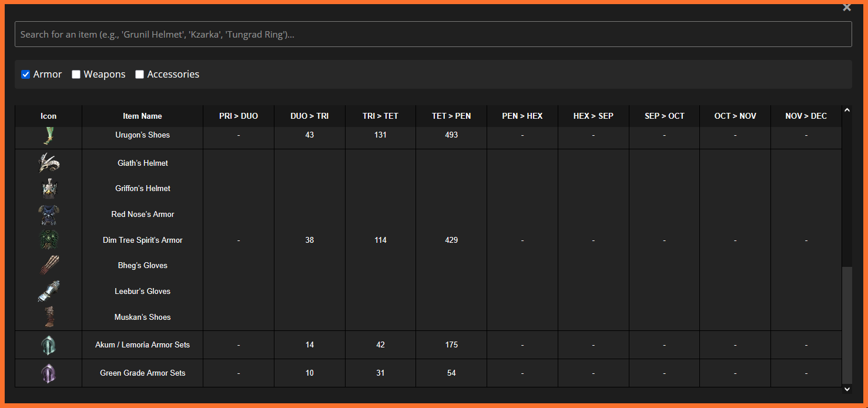Click the TET > PEN column header

click(451, 116)
